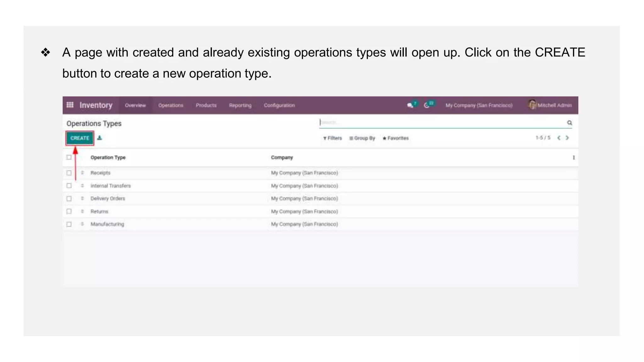Click the search magnifier icon
The height and width of the screenshot is (362, 644).
point(569,123)
